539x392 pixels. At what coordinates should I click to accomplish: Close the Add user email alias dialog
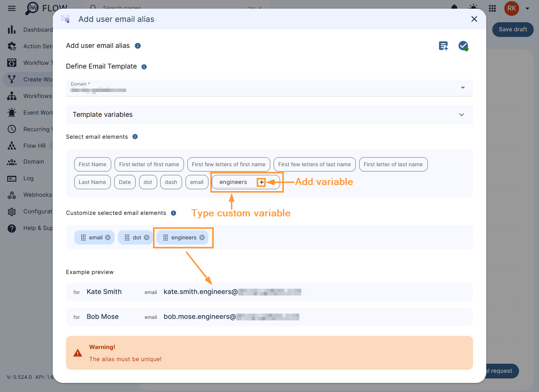coord(474,19)
